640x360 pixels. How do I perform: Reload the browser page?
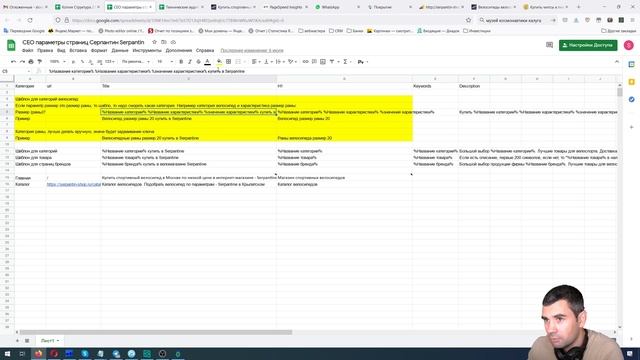[30, 20]
